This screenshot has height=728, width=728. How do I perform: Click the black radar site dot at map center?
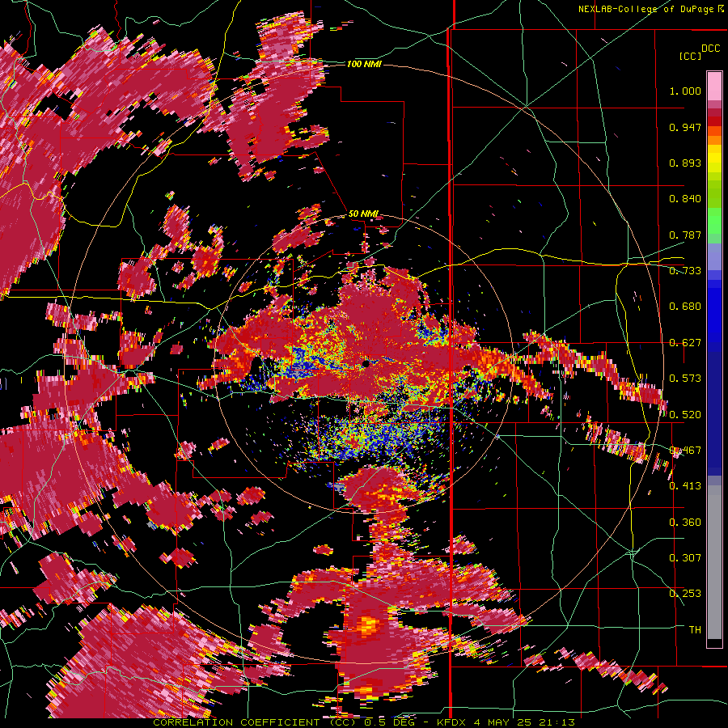click(366, 363)
